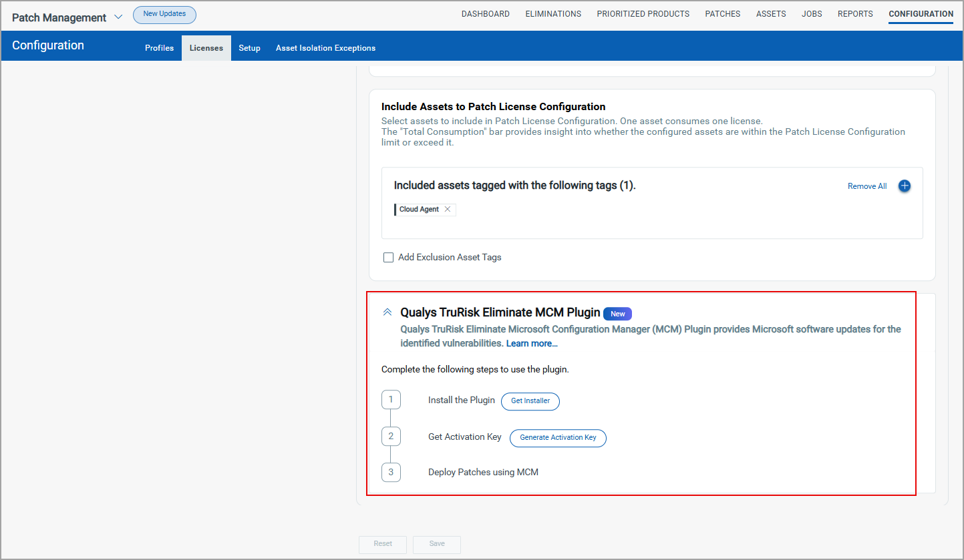Open the Assets menu

771,14
